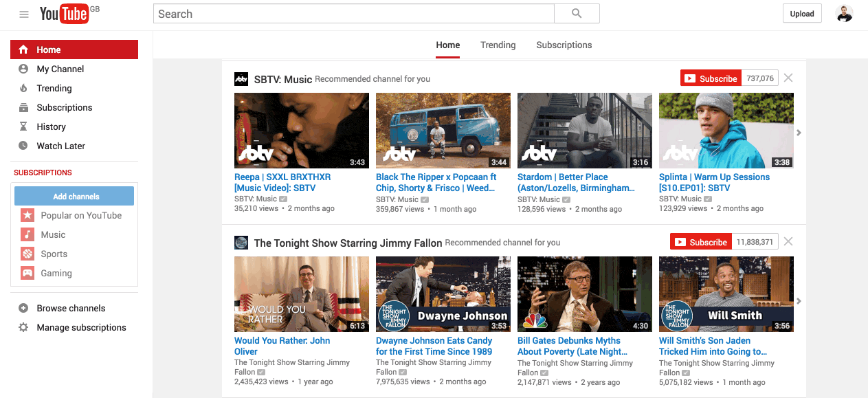Open The Tonight Show Starring Jimmy Fallon title
Viewport: 868px width, 398px height.
(348, 243)
